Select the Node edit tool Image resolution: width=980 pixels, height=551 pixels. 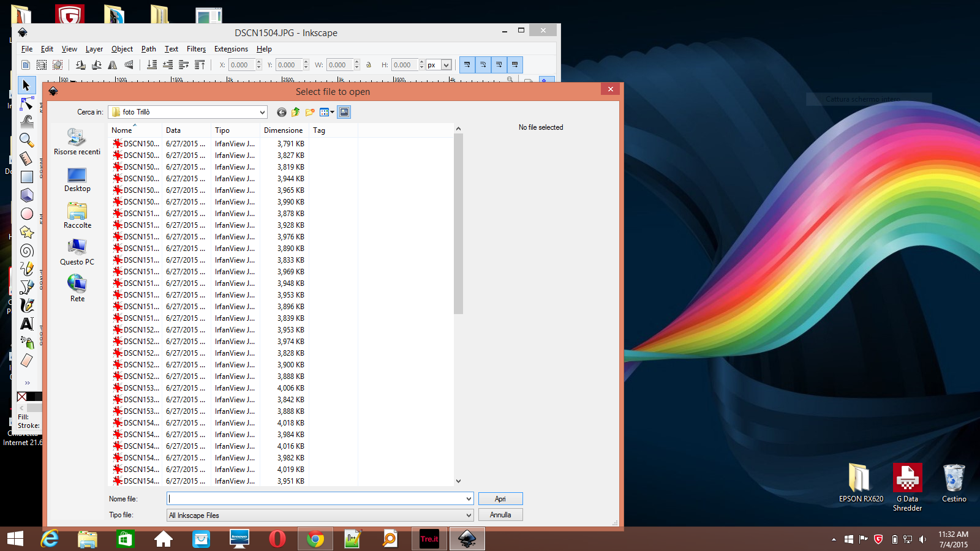click(26, 103)
